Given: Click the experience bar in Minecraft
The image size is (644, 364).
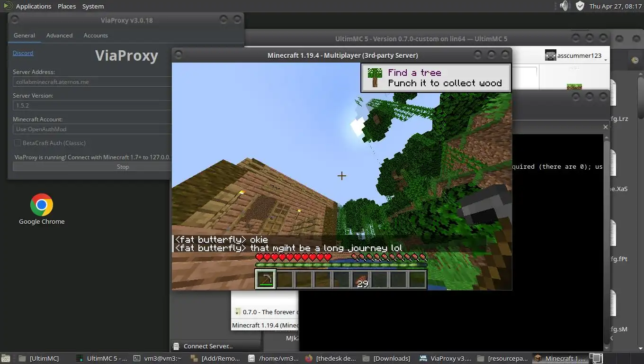Looking at the screenshot, I should [341, 265].
